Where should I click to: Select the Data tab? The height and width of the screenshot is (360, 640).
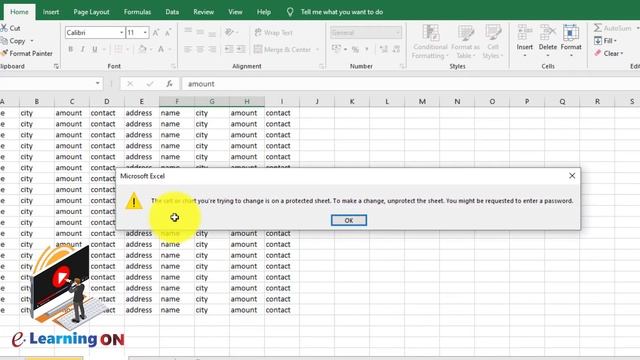pos(172,12)
